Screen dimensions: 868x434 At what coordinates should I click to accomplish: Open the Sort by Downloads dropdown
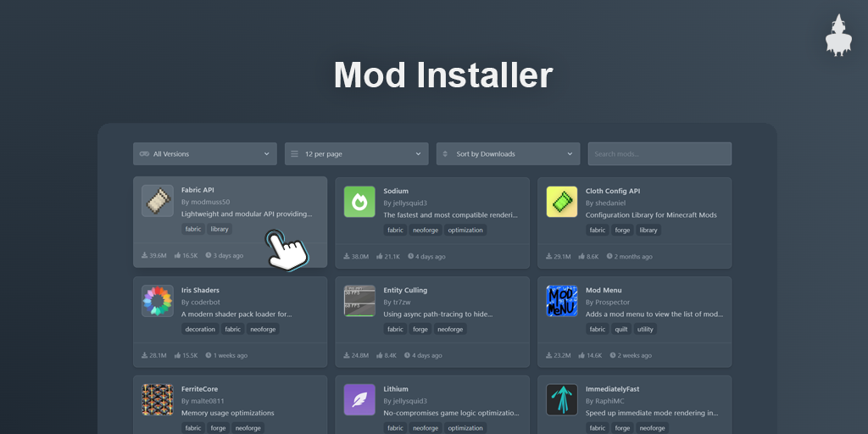(x=509, y=154)
